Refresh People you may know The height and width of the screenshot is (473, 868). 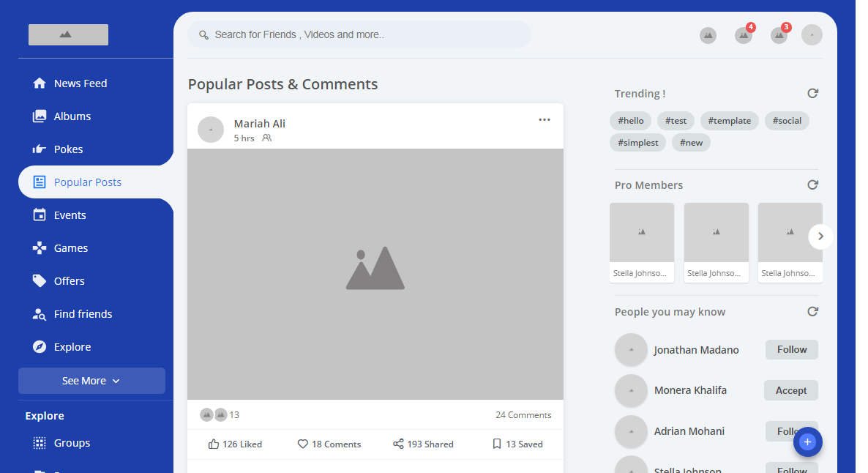point(812,312)
